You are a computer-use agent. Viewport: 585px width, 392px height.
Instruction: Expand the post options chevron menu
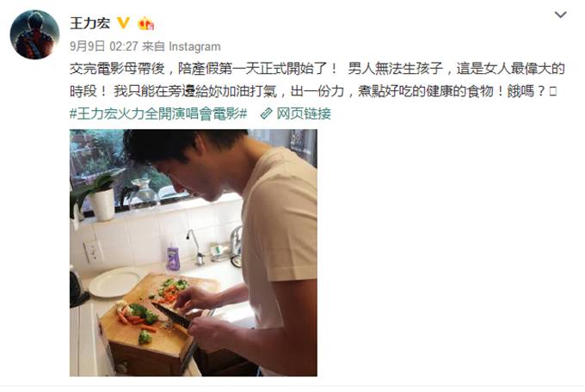tap(560, 15)
